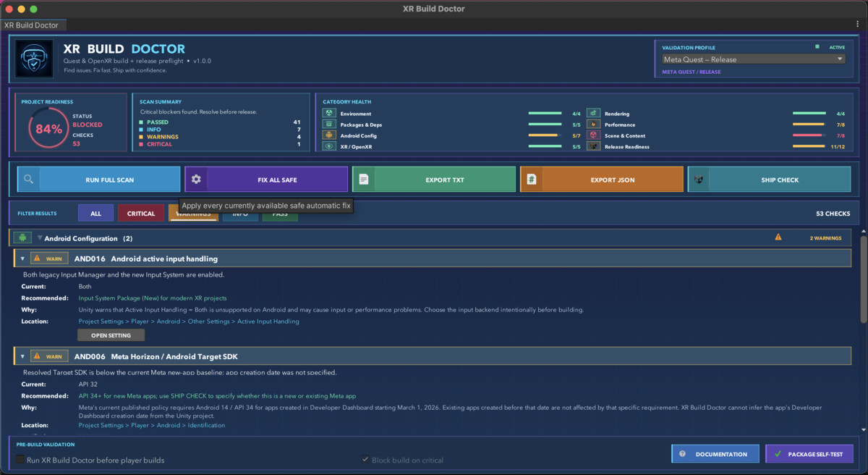Enable Run XR Build Doctor before player builds
The height and width of the screenshot is (475, 868).
pos(20,460)
